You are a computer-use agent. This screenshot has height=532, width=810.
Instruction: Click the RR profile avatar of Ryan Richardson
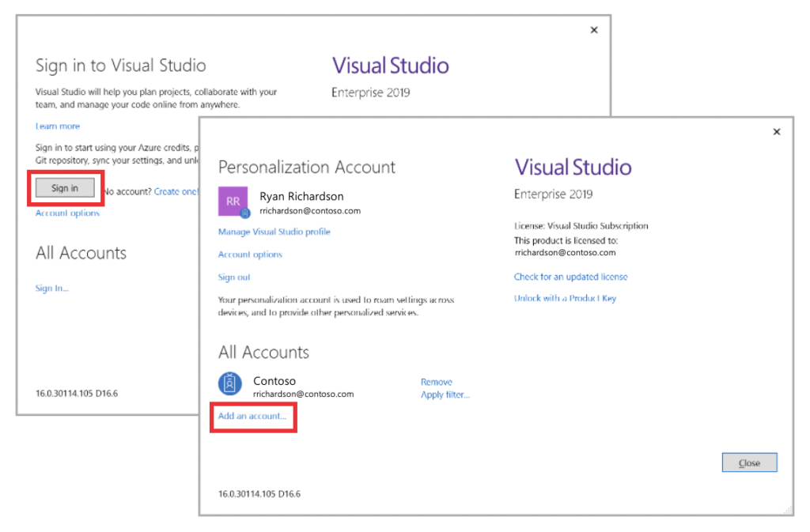click(233, 202)
